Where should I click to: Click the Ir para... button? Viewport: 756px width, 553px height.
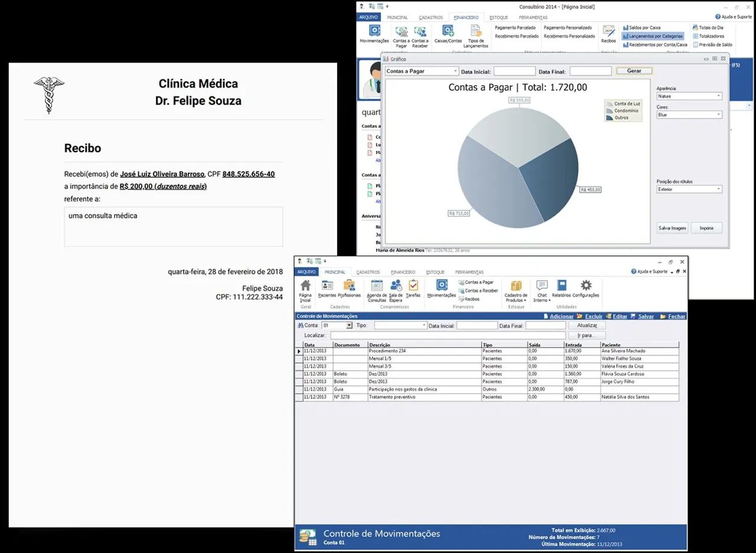(x=587, y=335)
